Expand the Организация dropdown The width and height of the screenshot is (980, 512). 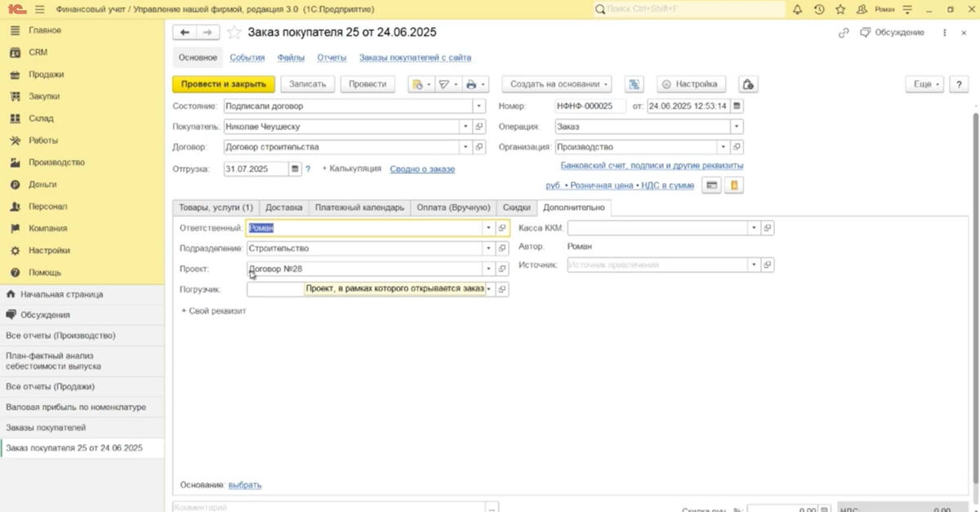(x=723, y=148)
